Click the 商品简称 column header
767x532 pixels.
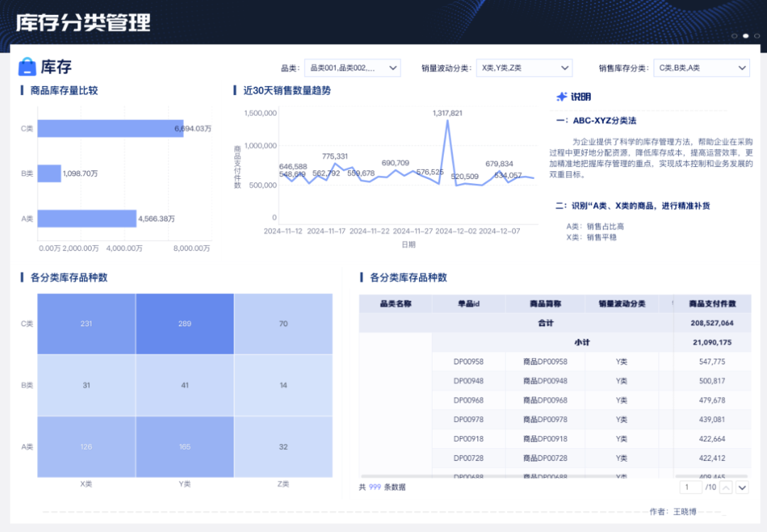coord(545,304)
